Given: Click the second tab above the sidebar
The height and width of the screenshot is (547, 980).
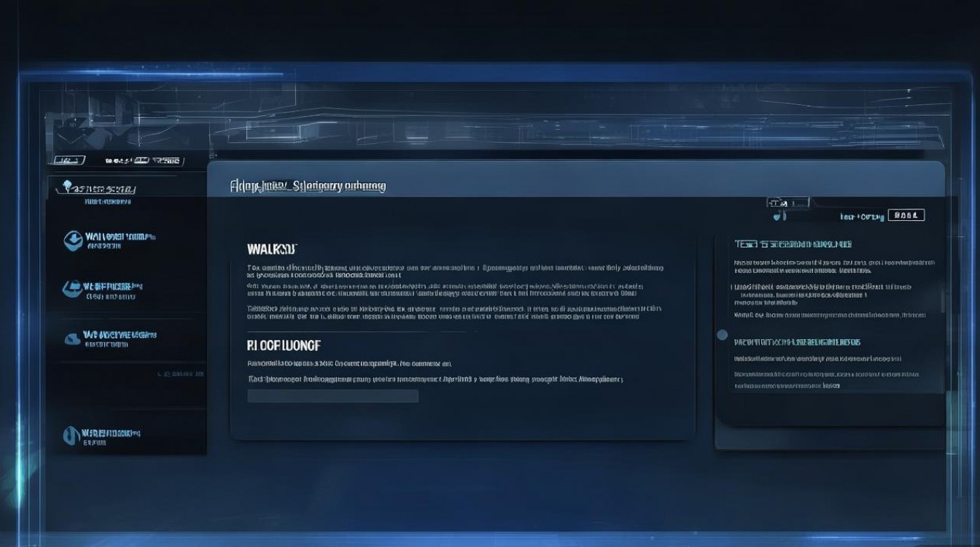Looking at the screenshot, I should (144, 160).
